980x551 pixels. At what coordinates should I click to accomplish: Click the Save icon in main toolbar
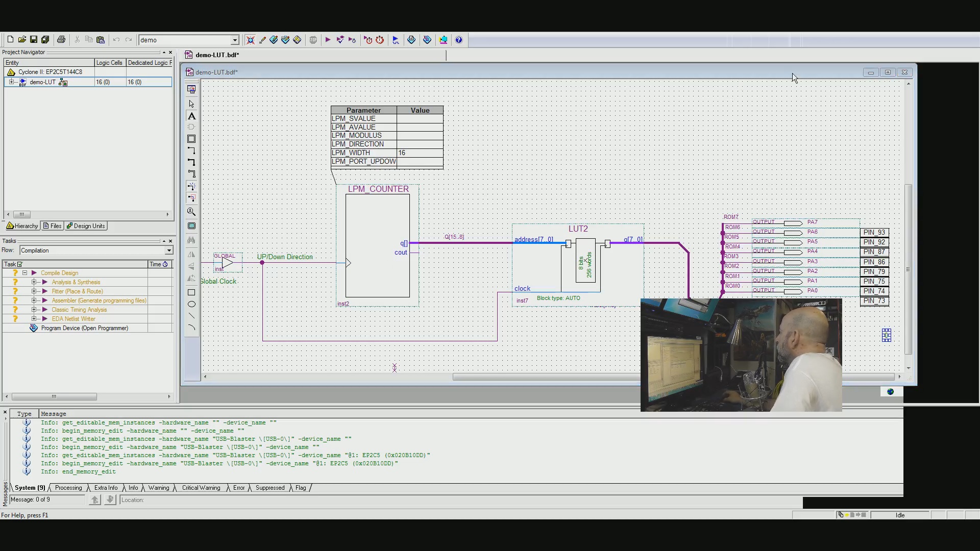(x=34, y=40)
